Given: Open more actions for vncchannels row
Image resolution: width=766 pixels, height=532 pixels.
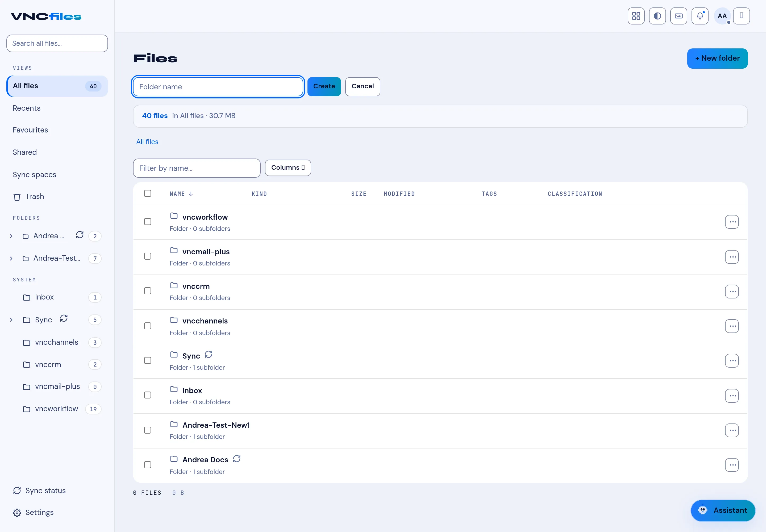Looking at the screenshot, I should pyautogui.click(x=732, y=326).
